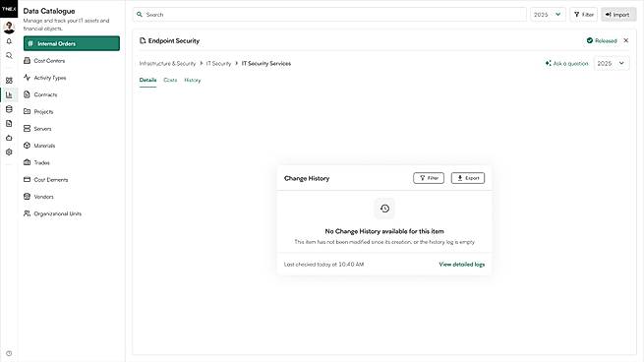Click the Cost Elements card icon
Viewport: 644px width, 362px height.
tap(28, 180)
